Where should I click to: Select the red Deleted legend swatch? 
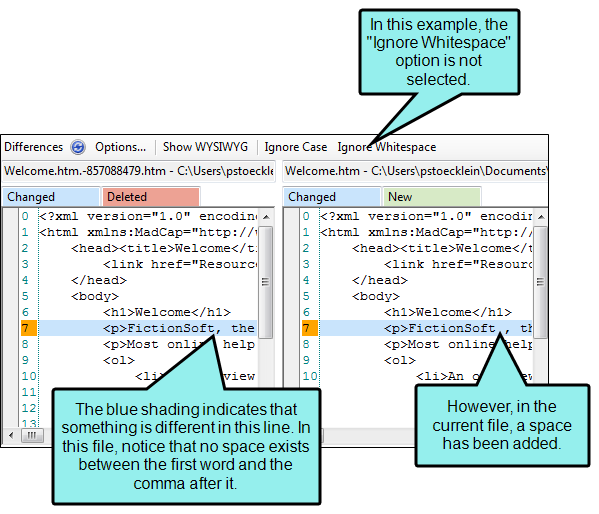pyautogui.click(x=151, y=197)
